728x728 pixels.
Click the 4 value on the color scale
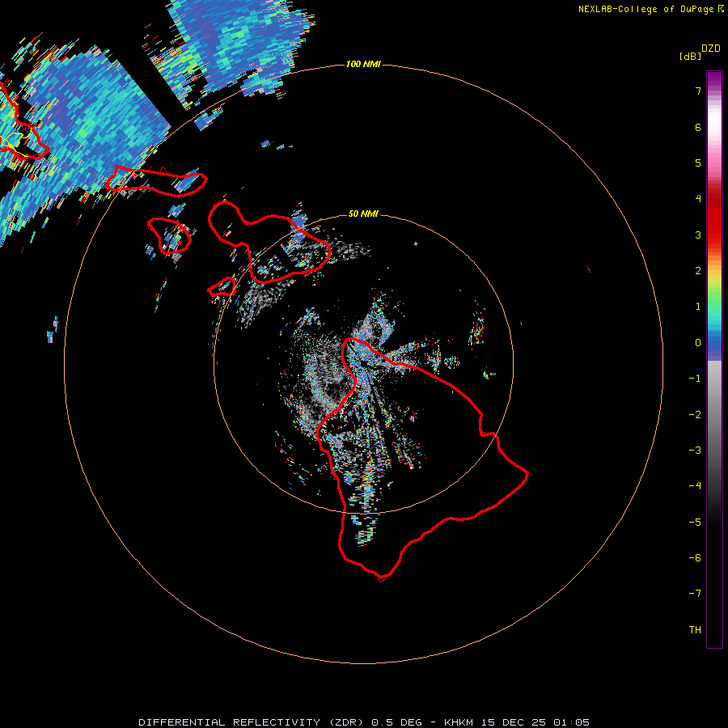(x=698, y=199)
